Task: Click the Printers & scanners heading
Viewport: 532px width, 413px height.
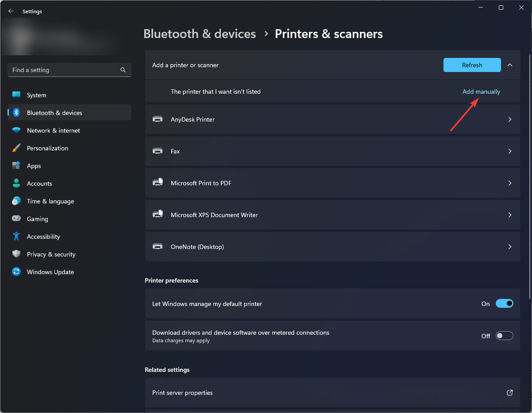Action: pyautogui.click(x=329, y=34)
